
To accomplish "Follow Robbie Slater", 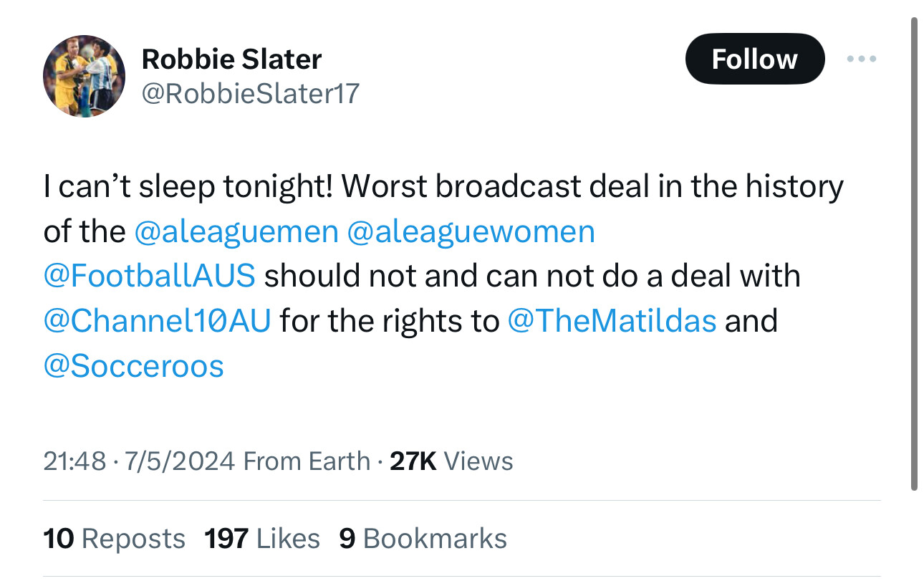I will click(754, 59).
